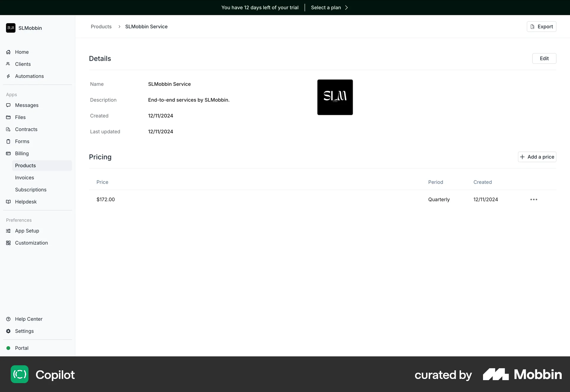Click the SLM product image thumbnail
This screenshot has width=570, height=392.
click(x=335, y=97)
